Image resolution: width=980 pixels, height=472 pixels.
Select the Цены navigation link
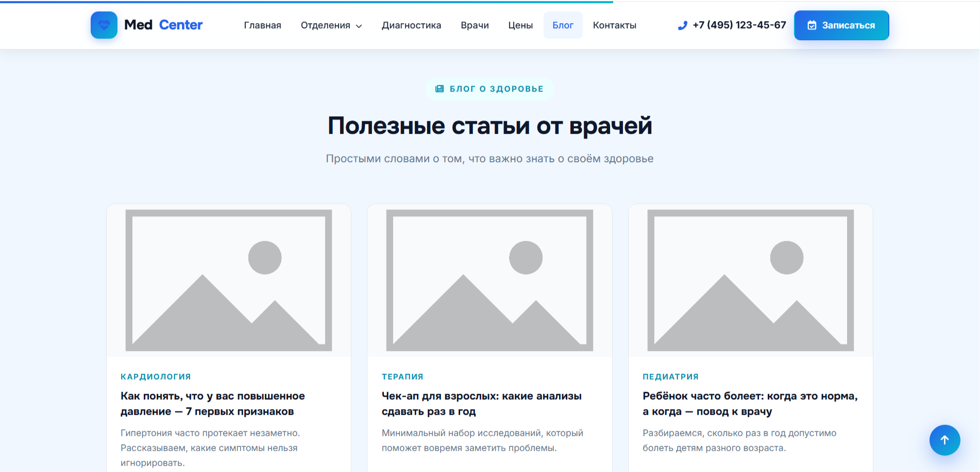click(x=520, y=25)
